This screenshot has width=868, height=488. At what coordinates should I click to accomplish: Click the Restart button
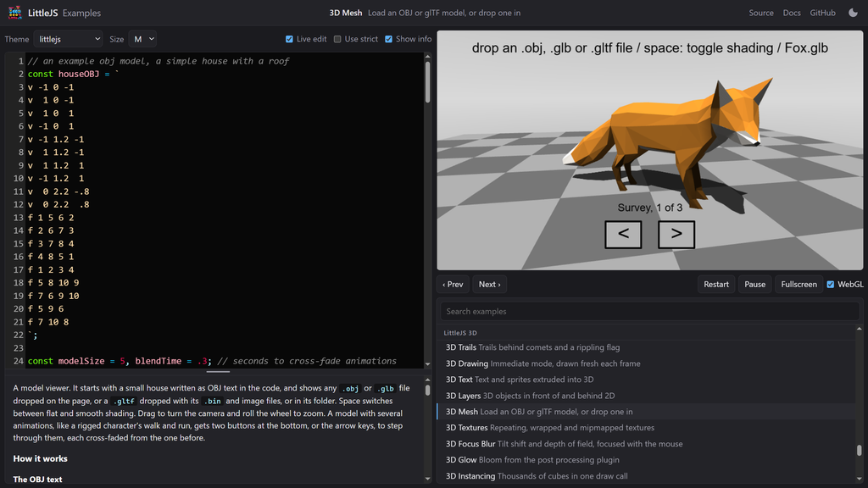(716, 285)
